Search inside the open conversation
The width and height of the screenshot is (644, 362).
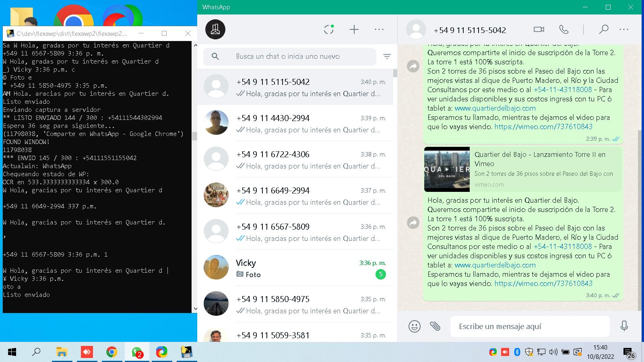point(603,29)
